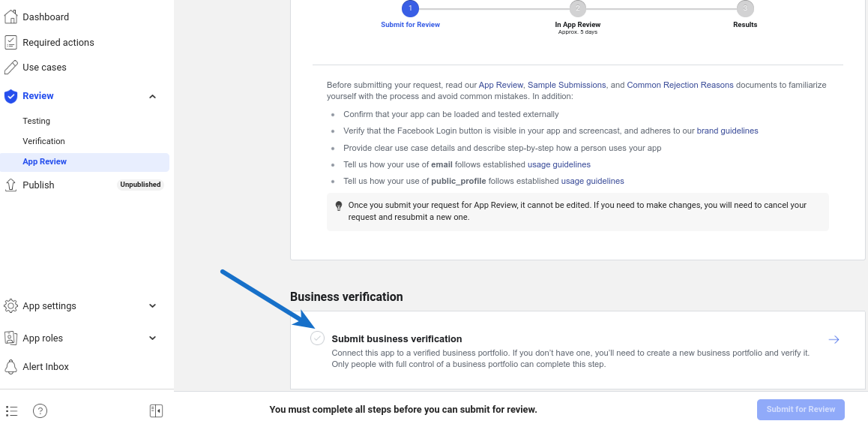Viewport: 868px width, 427px height.
Task: Click the list icon in the bottom bar
Action: [x=12, y=410]
